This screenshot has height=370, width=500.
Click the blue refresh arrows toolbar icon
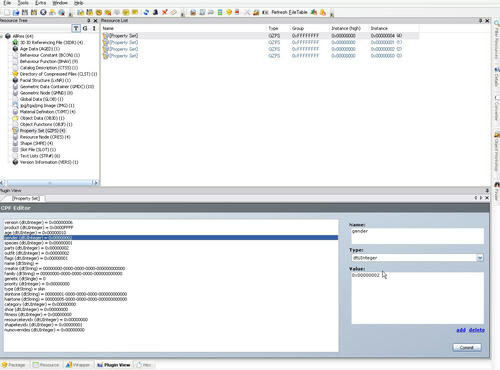146,12
